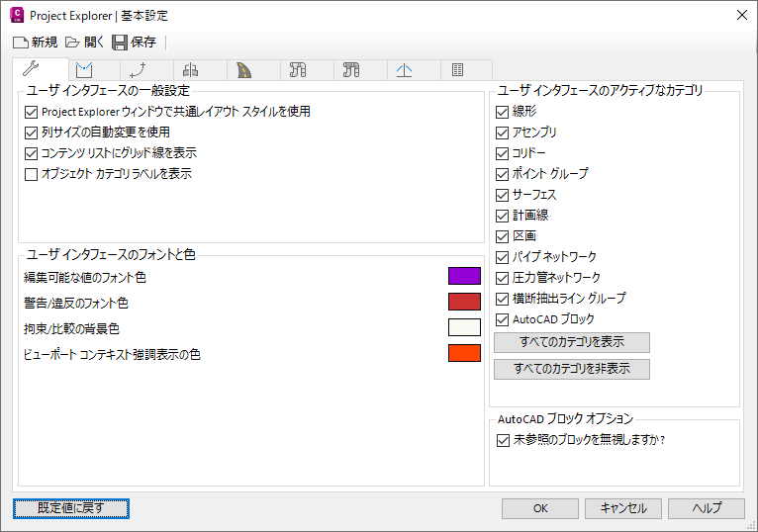
Task: Click the 保存 (Save) floppy disk button
Action: (134, 43)
